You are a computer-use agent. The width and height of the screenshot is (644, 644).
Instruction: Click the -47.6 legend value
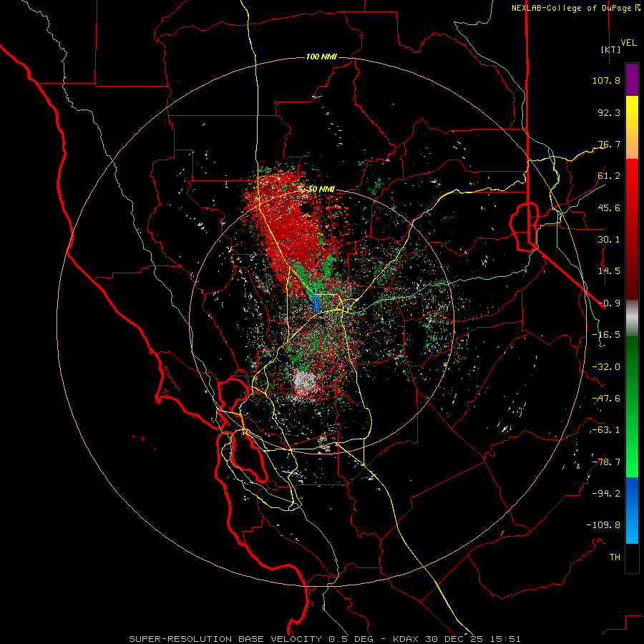606,399
